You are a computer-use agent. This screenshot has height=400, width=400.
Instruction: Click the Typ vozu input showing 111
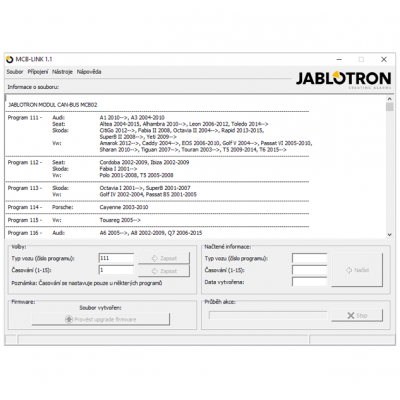pyautogui.click(x=116, y=258)
